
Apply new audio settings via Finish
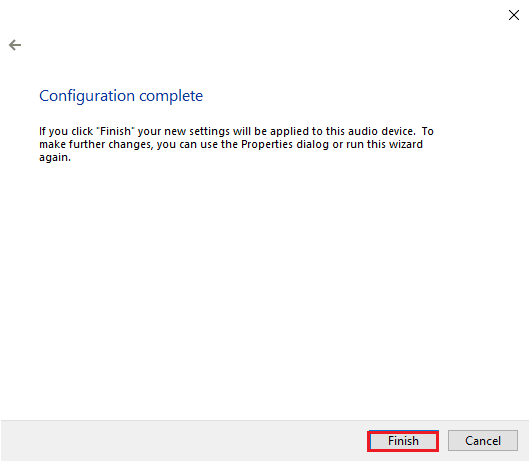(x=403, y=441)
